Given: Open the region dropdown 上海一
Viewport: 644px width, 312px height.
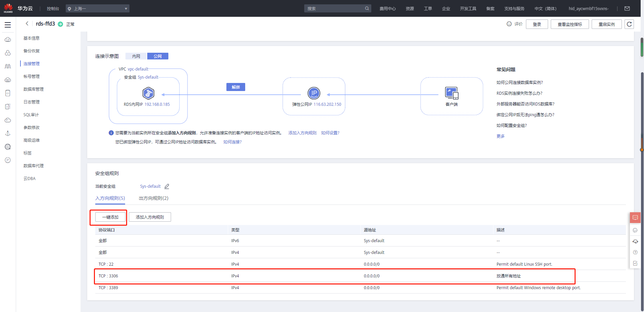Looking at the screenshot, I should (98, 8).
